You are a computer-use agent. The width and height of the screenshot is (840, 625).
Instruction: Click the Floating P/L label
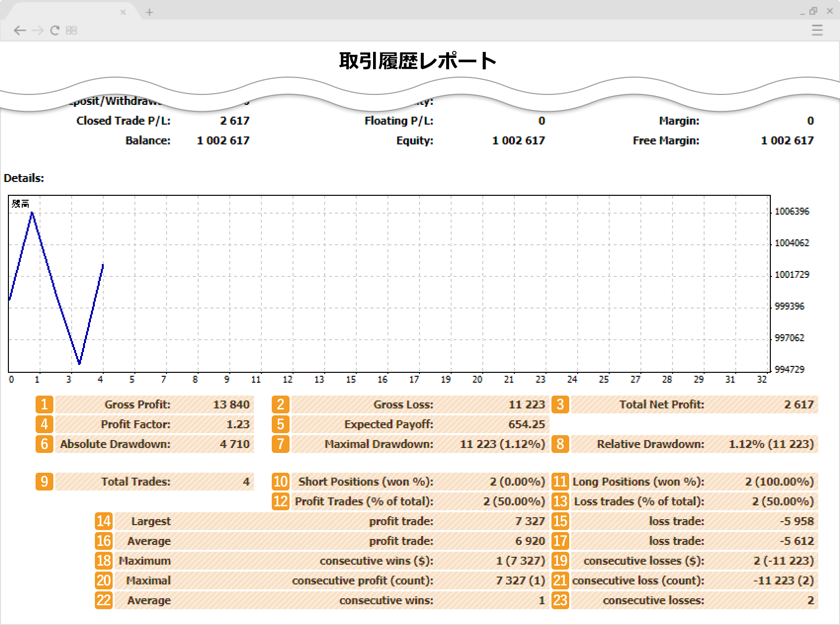tap(399, 121)
